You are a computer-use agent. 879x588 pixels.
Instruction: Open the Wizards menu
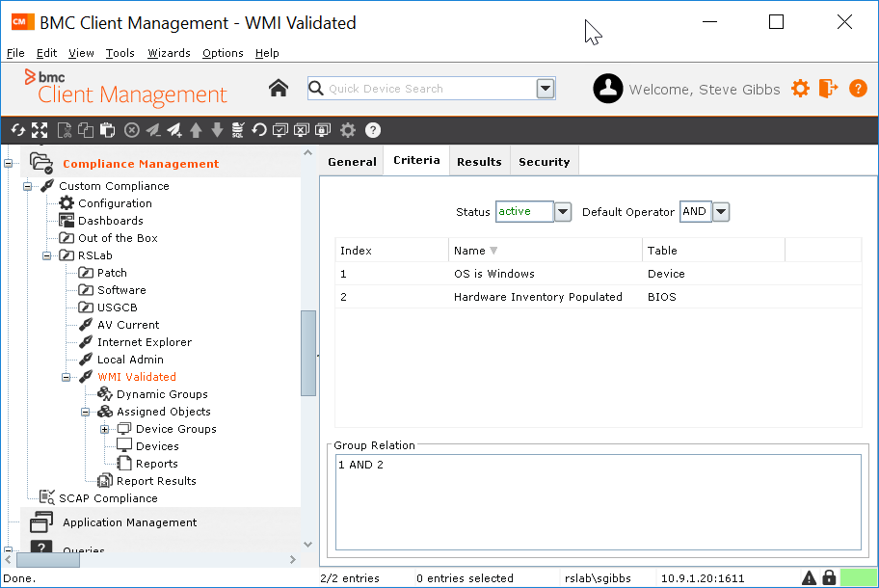(x=169, y=53)
